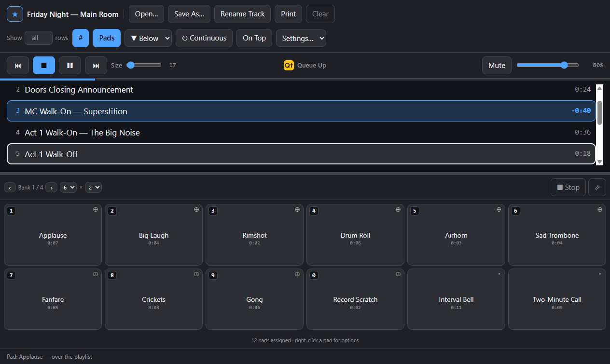Click the volume slider at 80%
Viewport: 610px width, 364px height.
coord(548,65)
